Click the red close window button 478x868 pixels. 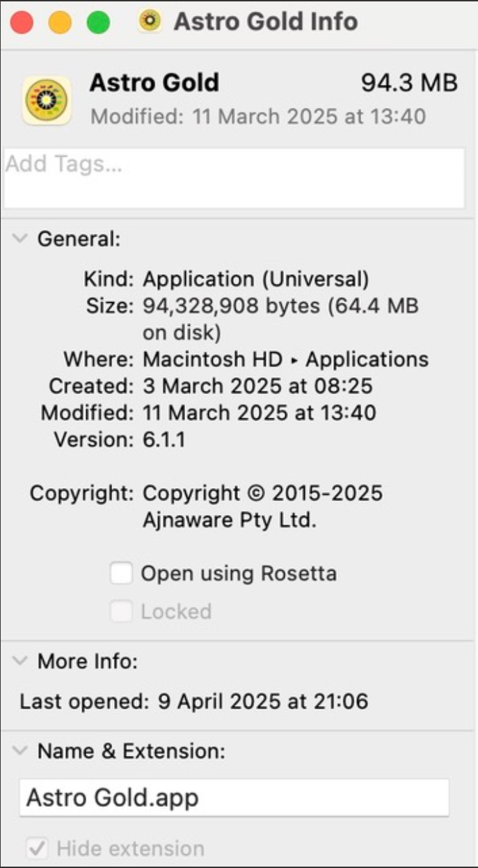click(22, 22)
